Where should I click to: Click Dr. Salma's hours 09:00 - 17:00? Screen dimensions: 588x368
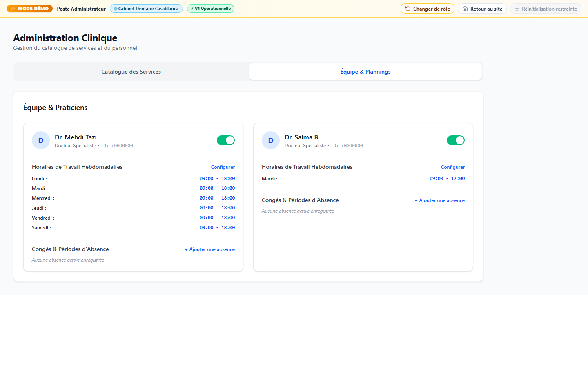447,179
